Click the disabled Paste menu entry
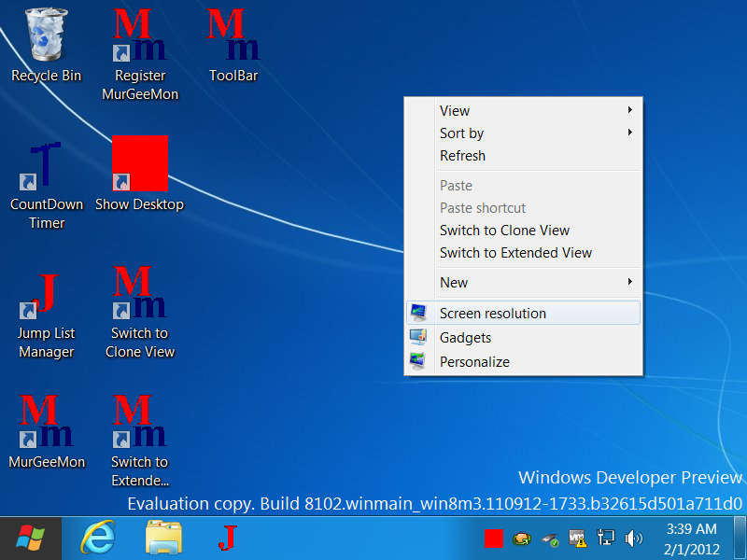Screen dimensions: 747x560 (523, 185)
